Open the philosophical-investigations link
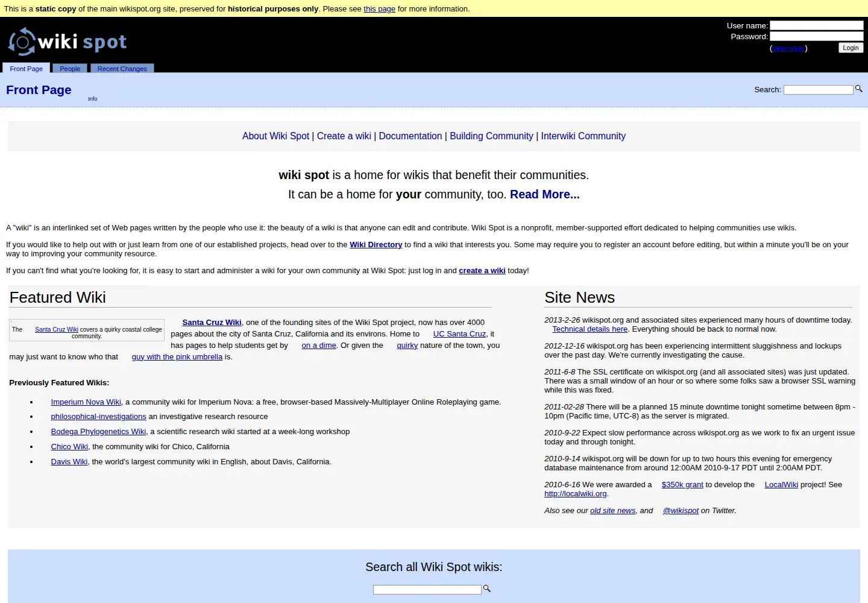The width and height of the screenshot is (868, 603). click(x=99, y=417)
